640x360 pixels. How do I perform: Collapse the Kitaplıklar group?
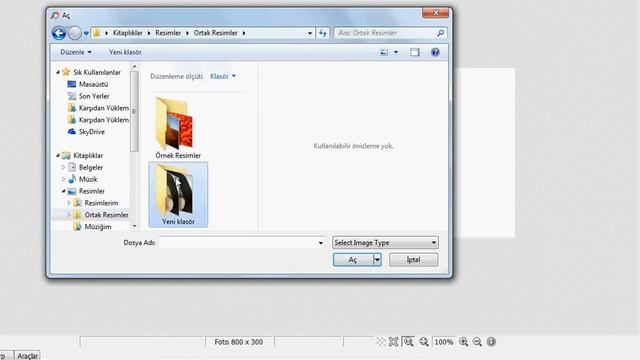[x=58, y=156]
